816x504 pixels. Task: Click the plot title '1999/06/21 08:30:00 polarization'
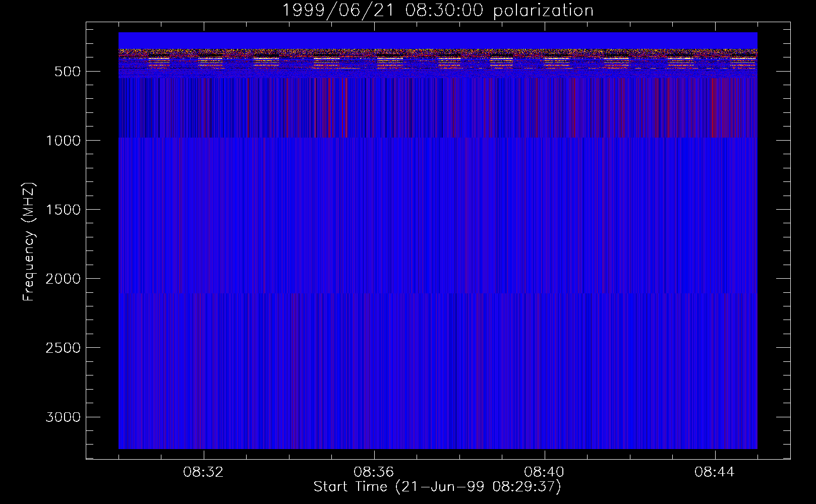tap(438, 11)
